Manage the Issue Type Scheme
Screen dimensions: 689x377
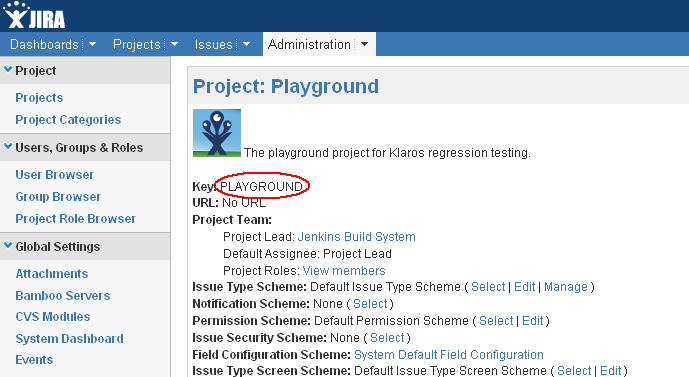pyautogui.click(x=566, y=286)
